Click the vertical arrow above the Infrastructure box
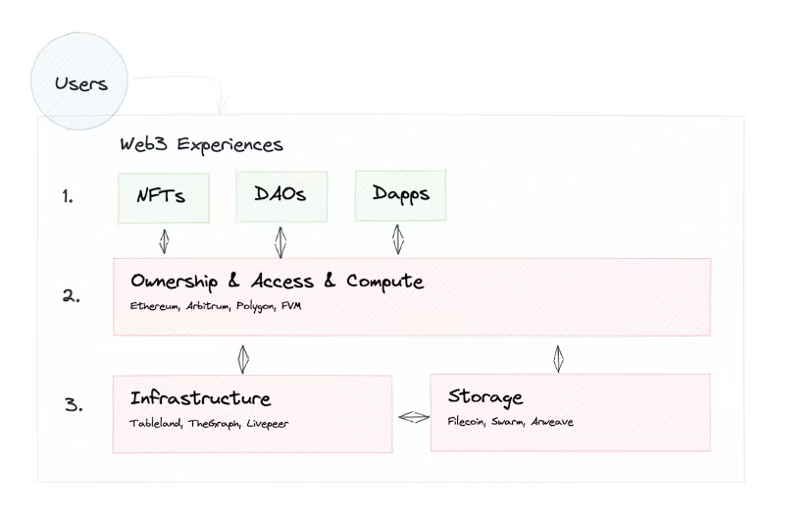 [243, 355]
